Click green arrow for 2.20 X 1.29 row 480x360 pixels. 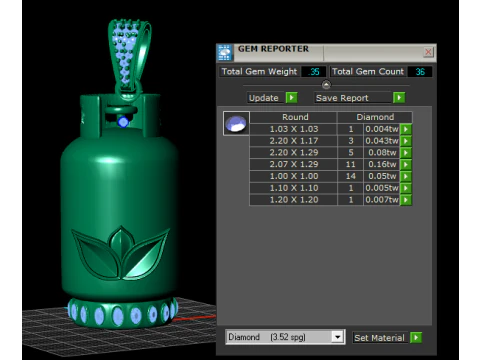pyautogui.click(x=406, y=153)
